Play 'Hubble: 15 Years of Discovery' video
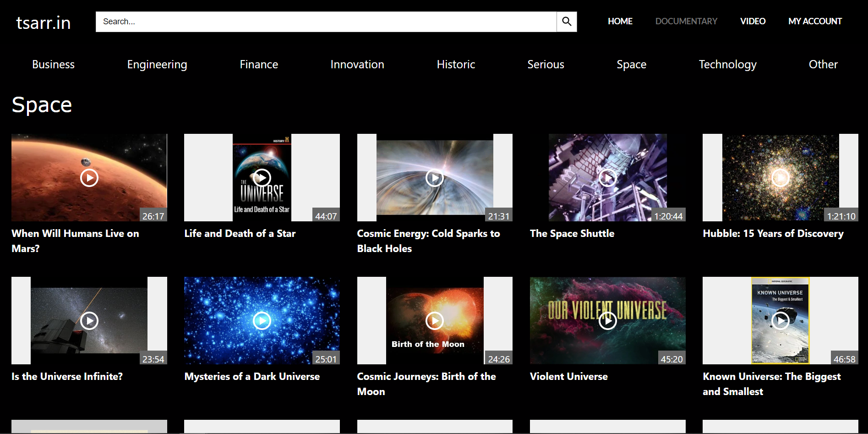Screen dimensions: 868x434 pyautogui.click(x=781, y=178)
